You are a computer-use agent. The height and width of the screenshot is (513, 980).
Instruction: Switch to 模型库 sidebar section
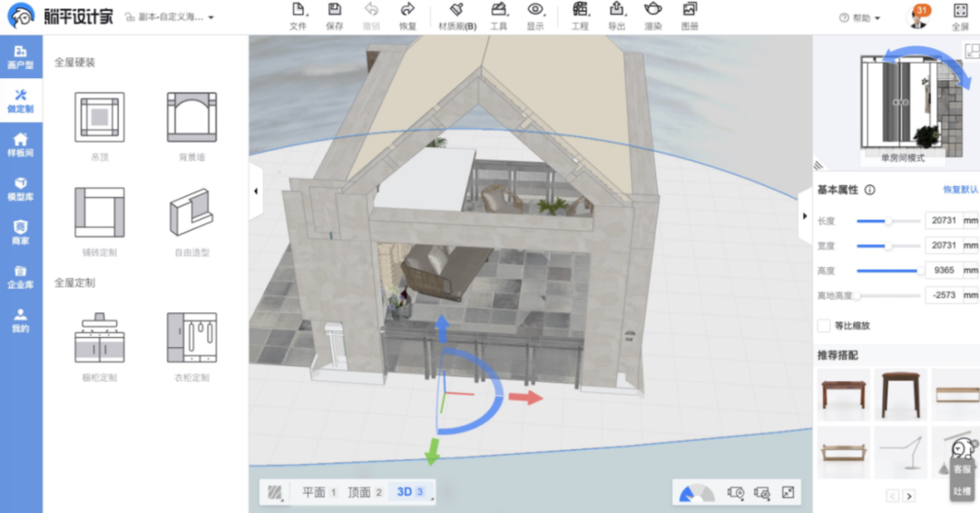tap(21, 188)
